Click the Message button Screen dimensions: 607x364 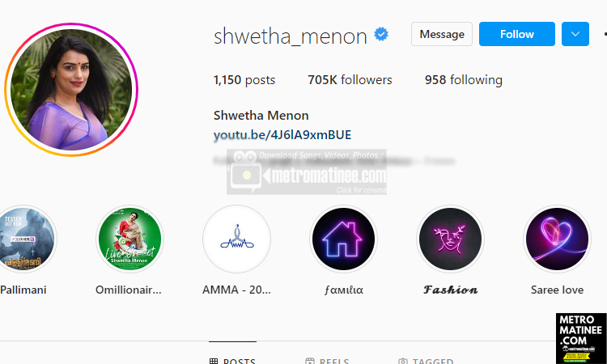click(442, 34)
